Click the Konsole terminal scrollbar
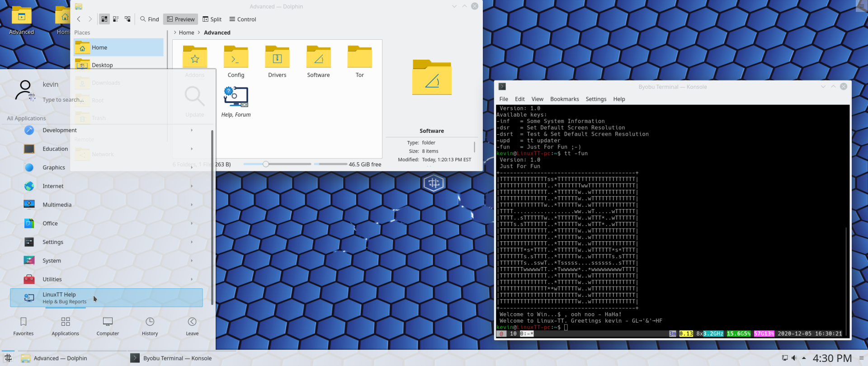 [846, 280]
